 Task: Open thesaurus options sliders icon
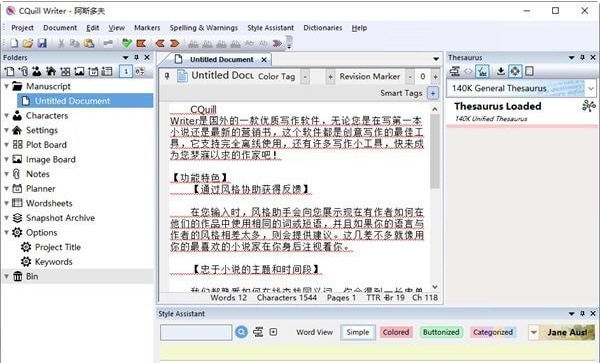coord(455,71)
